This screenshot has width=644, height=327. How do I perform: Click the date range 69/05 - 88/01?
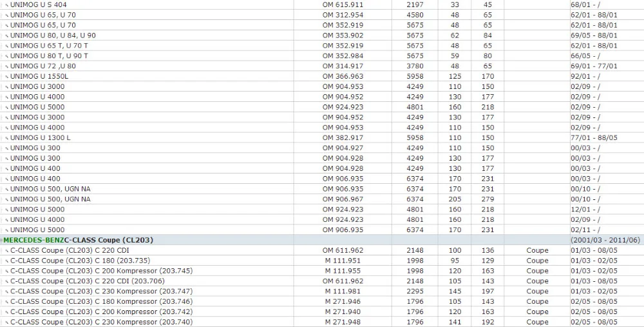(594, 35)
